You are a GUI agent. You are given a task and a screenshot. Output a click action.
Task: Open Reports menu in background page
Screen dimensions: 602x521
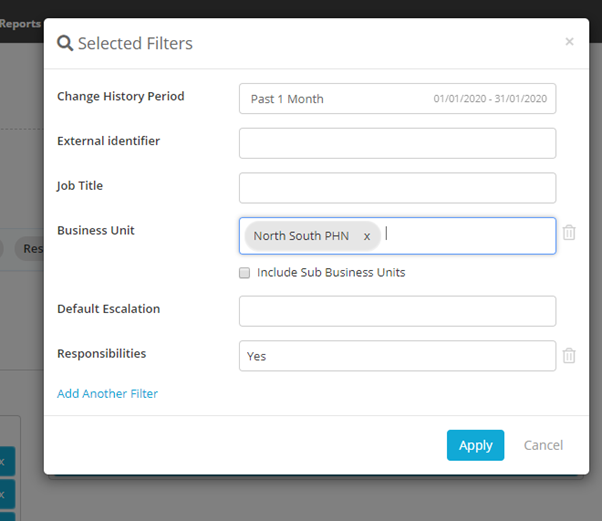pos(20,24)
